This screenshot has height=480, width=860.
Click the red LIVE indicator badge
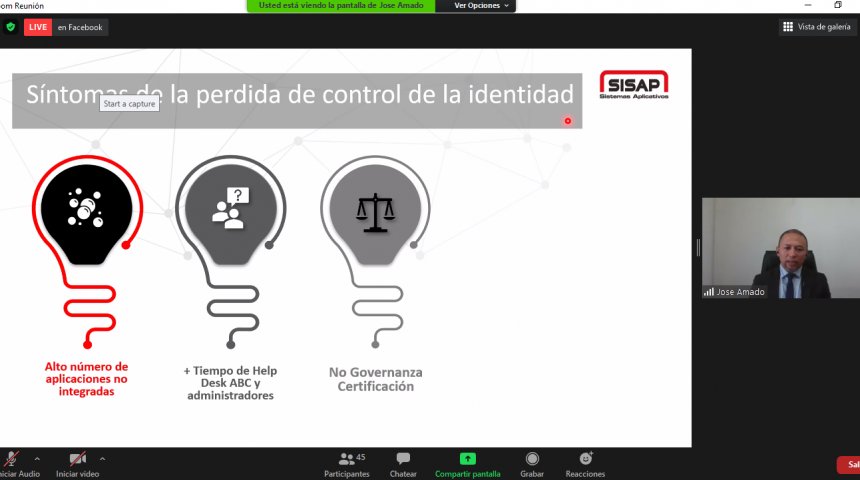click(38, 27)
